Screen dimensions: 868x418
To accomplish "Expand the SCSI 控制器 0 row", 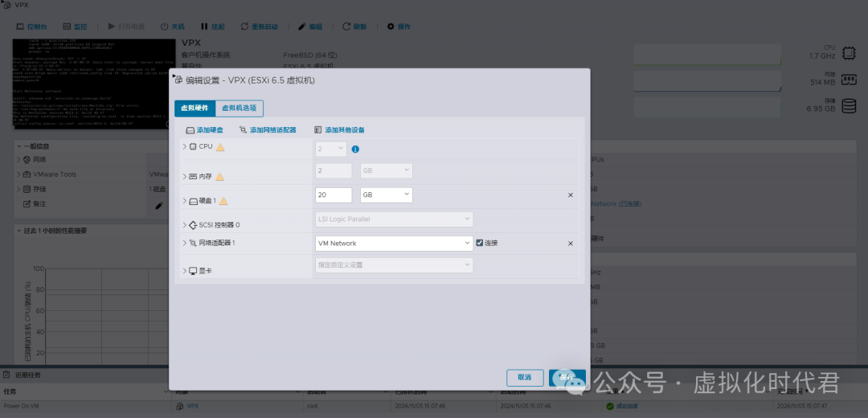I will tap(185, 225).
